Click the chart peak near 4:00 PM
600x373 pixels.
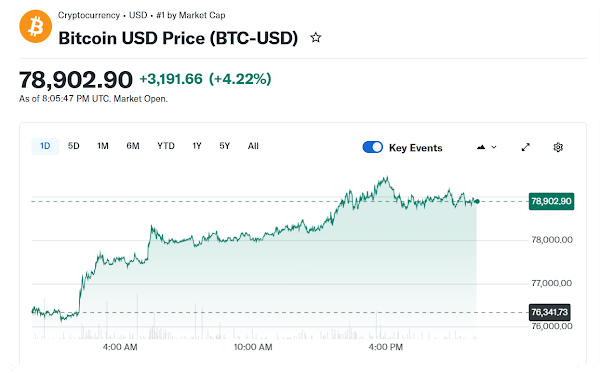[387, 178]
